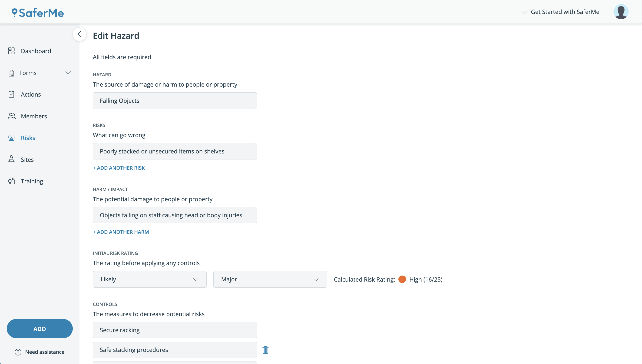This screenshot has width=642, height=364.
Task: Expand the Forms submenu chevron
Action: [68, 73]
